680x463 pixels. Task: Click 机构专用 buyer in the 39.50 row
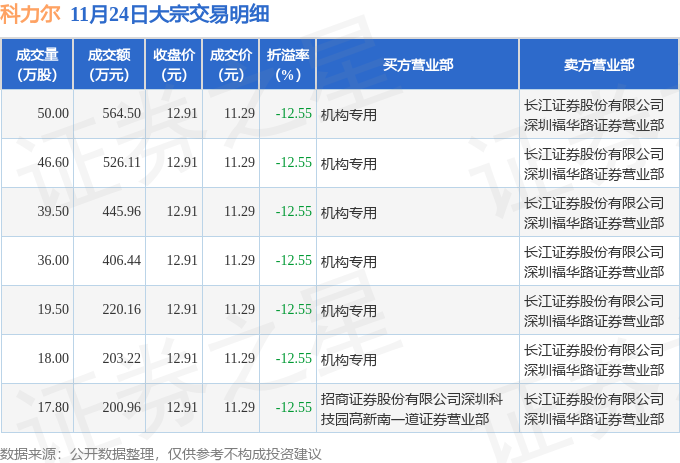[x=349, y=213]
